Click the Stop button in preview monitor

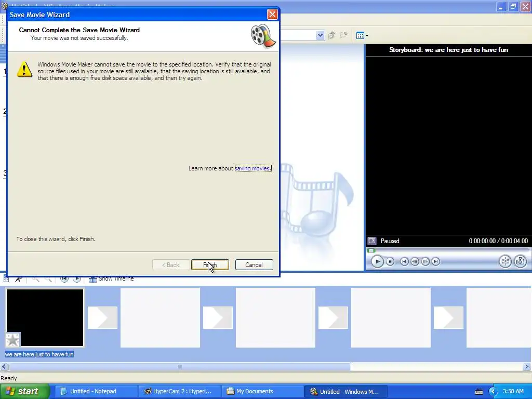click(390, 262)
